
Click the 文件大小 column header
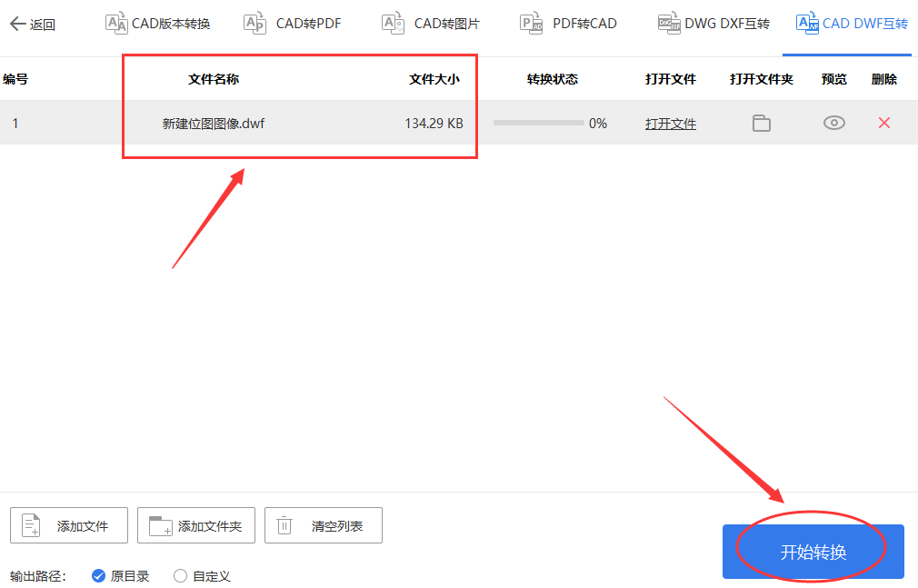pos(434,79)
